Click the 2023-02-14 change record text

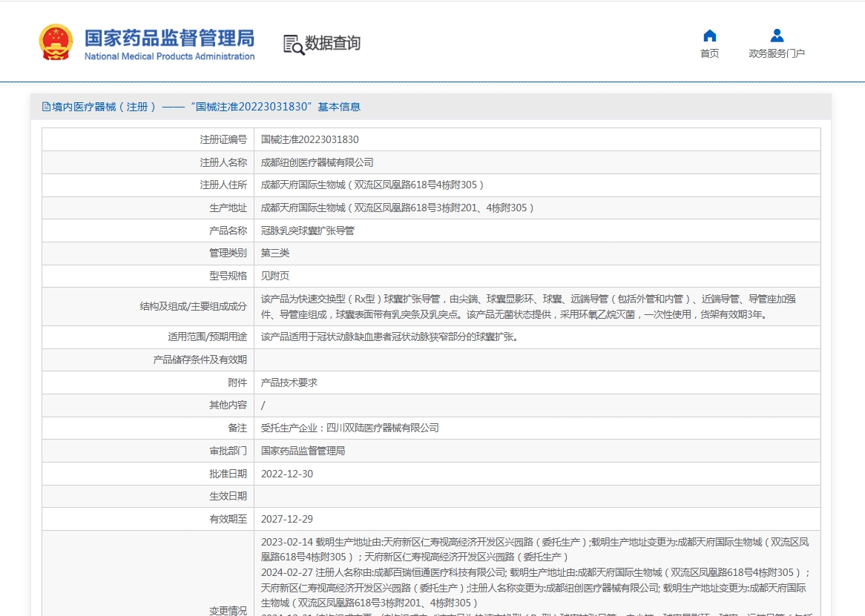click(x=535, y=550)
